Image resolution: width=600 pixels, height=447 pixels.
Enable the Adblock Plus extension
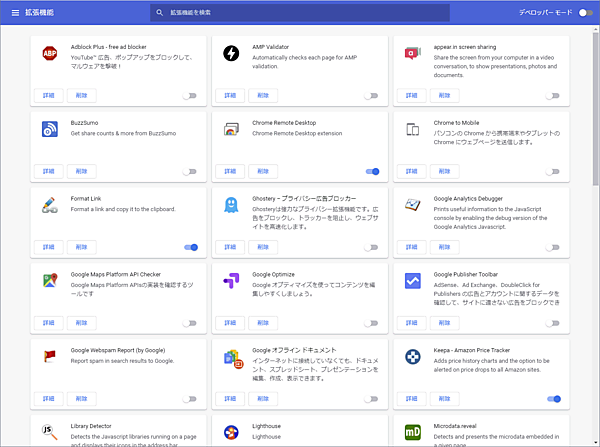coord(190,96)
